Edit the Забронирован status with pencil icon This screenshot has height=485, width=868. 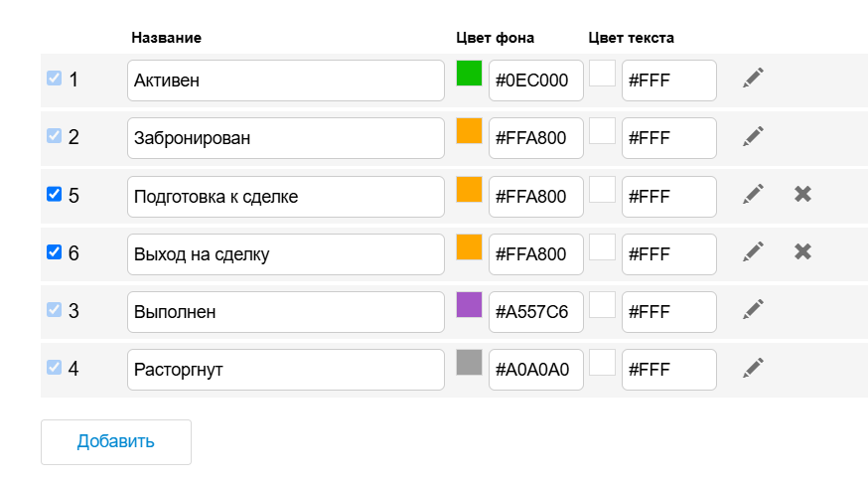click(754, 136)
